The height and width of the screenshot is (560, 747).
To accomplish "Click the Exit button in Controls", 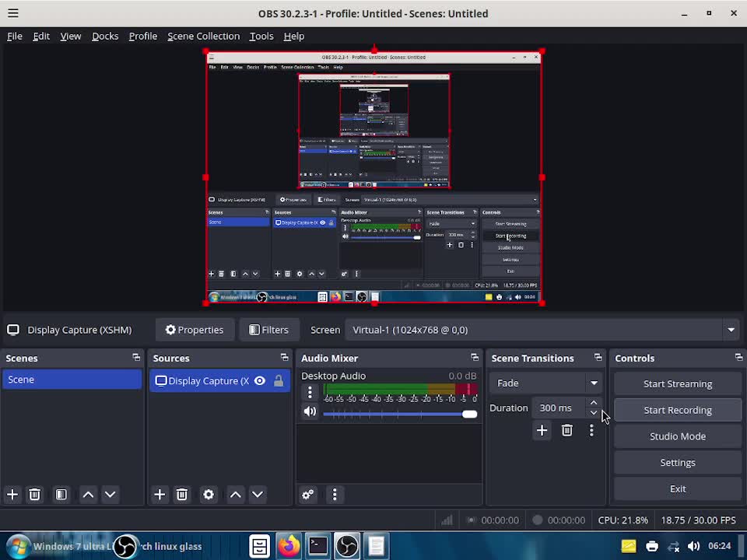I will click(x=678, y=488).
